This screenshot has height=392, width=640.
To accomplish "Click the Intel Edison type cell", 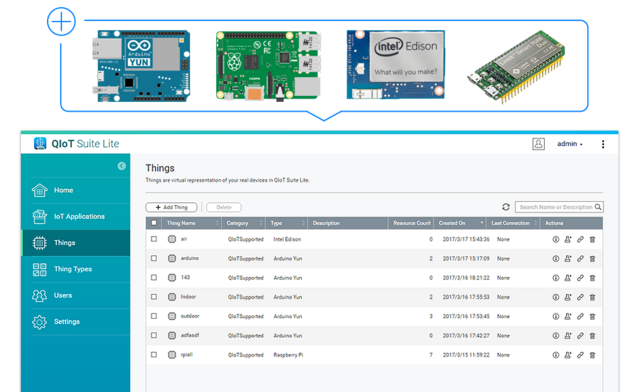I will click(287, 239).
